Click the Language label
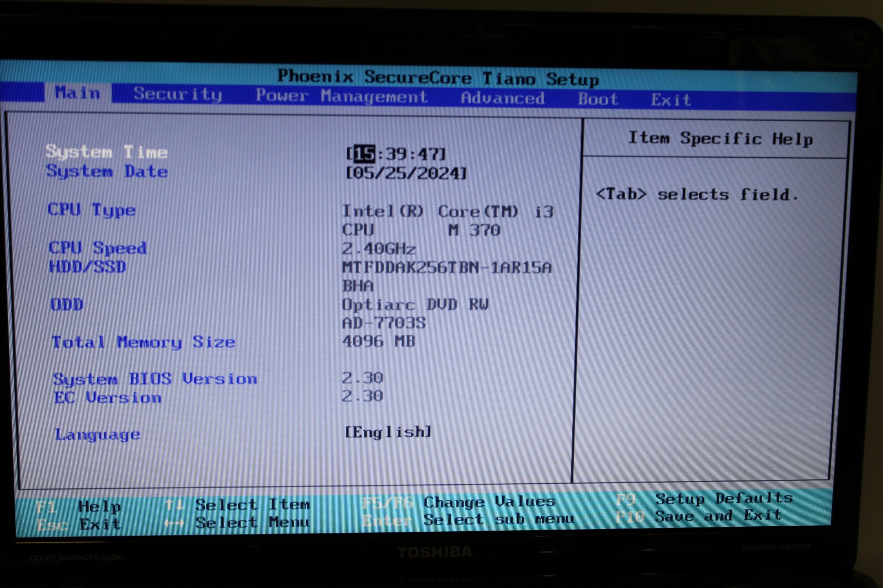The width and height of the screenshot is (883, 588). pos(98,435)
